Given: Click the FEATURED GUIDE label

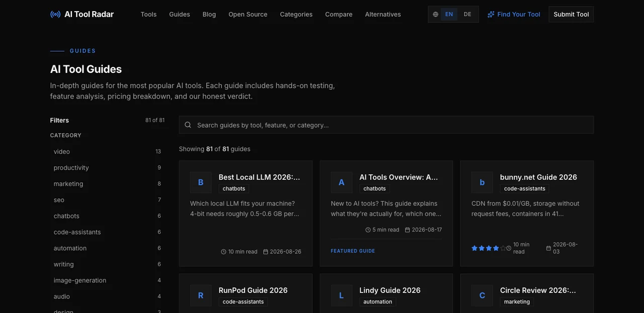Looking at the screenshot, I should pos(353,251).
